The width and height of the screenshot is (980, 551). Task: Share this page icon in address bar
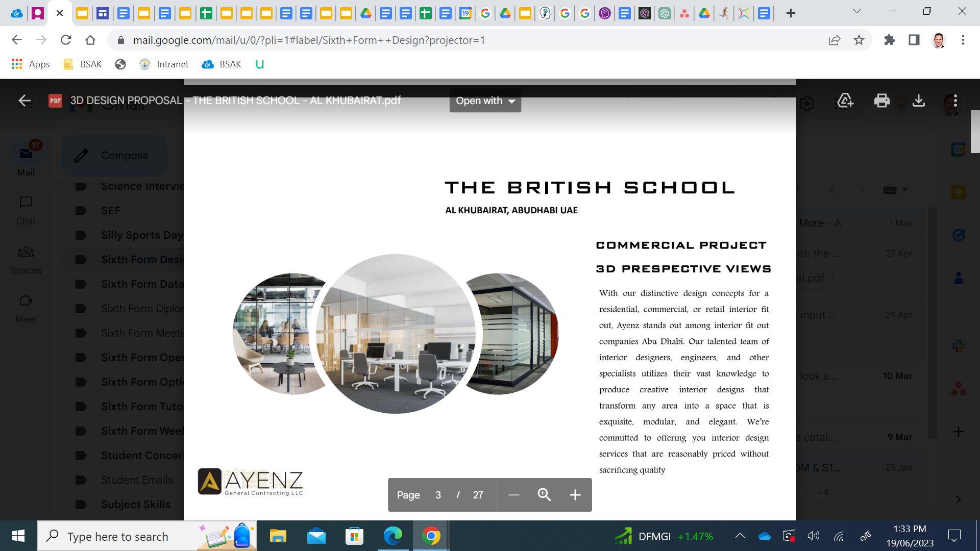835,40
